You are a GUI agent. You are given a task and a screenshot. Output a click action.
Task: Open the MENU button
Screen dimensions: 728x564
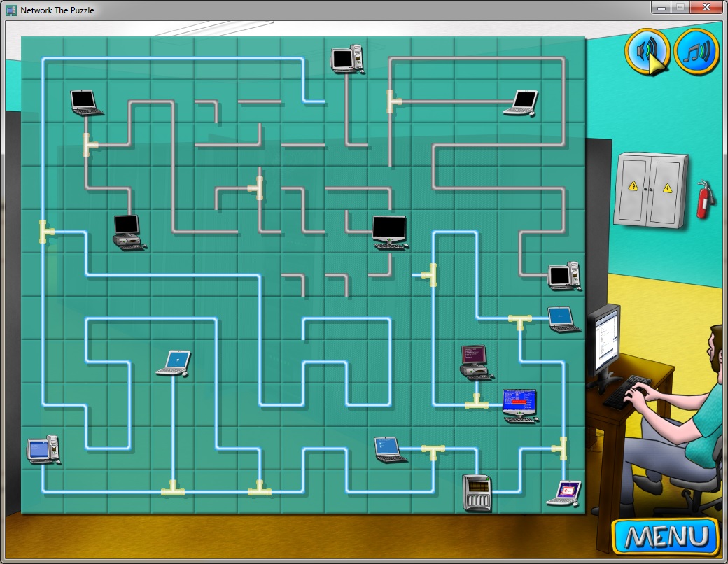click(666, 537)
